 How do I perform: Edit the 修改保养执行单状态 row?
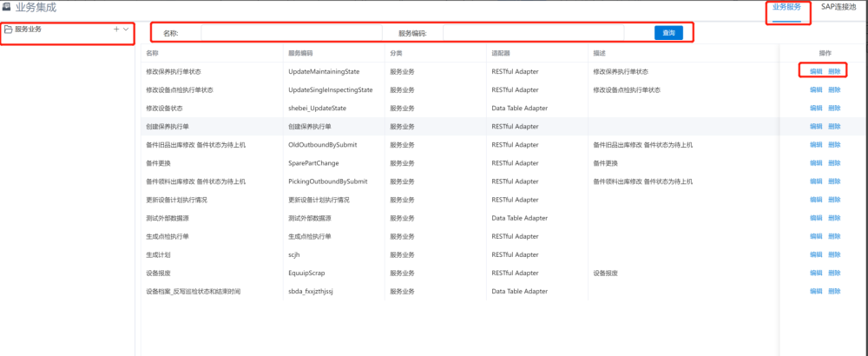tap(816, 71)
